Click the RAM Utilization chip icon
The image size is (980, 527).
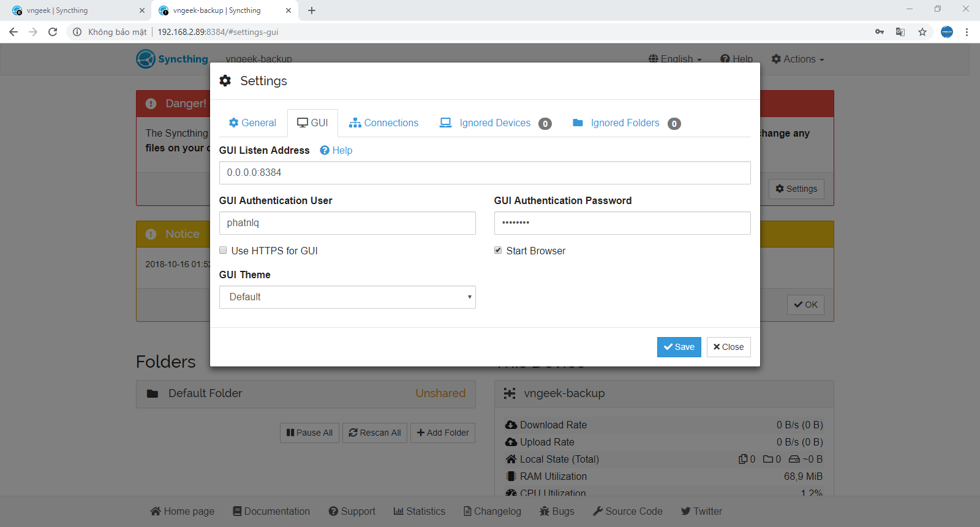tap(511, 476)
